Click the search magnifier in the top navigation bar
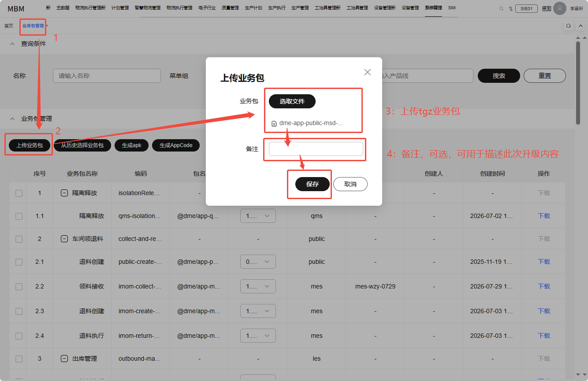This screenshot has width=588, height=381. tap(501, 8)
